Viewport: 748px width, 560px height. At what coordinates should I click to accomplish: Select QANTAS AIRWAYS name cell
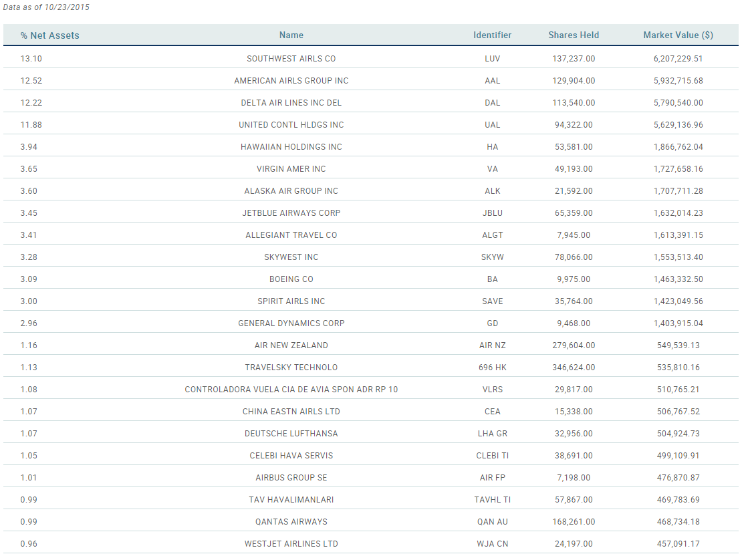coord(291,521)
